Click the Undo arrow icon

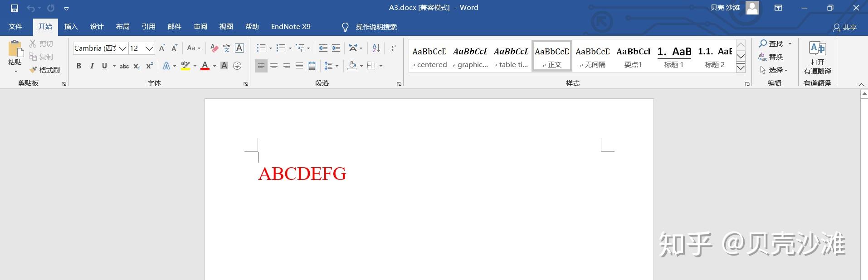[31, 8]
